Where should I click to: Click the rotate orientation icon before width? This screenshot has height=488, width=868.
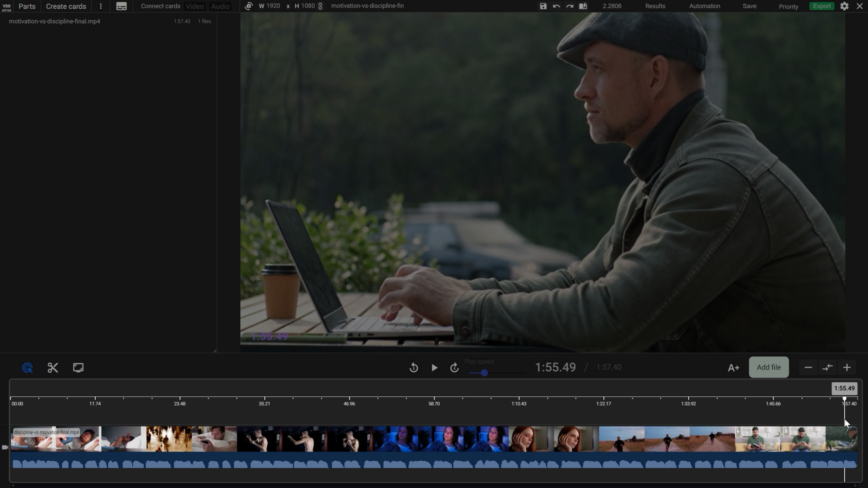[x=248, y=6]
